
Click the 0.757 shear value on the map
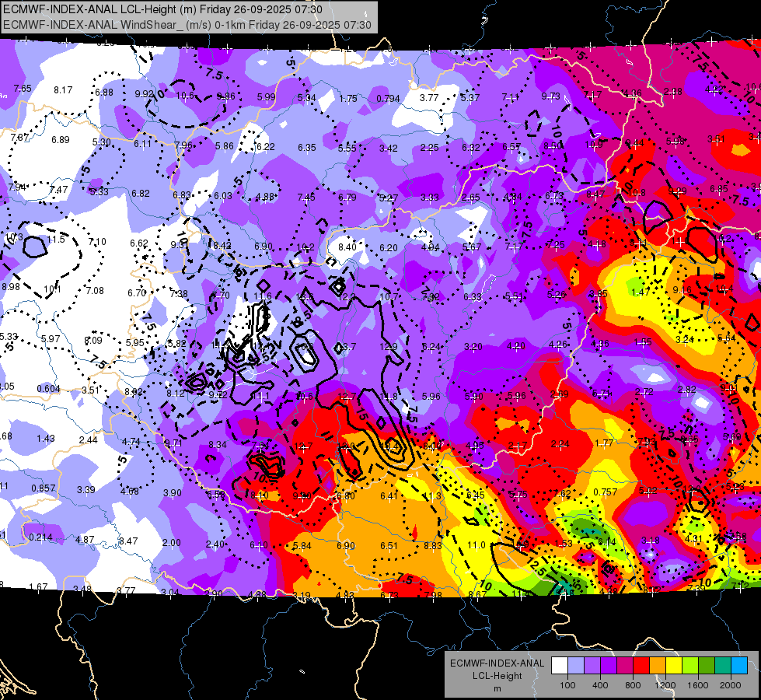(606, 492)
